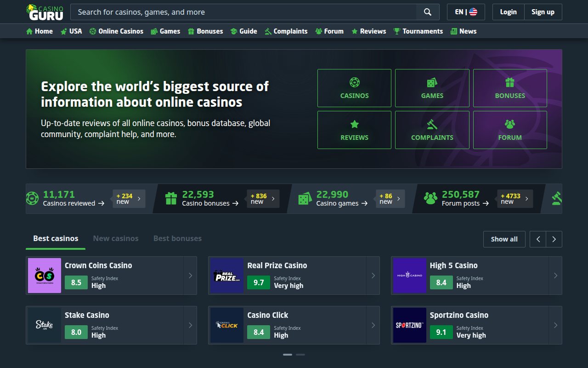Viewport: 588px width, 368px height.
Task: Open Reviews in the navigation bar
Action: click(368, 31)
